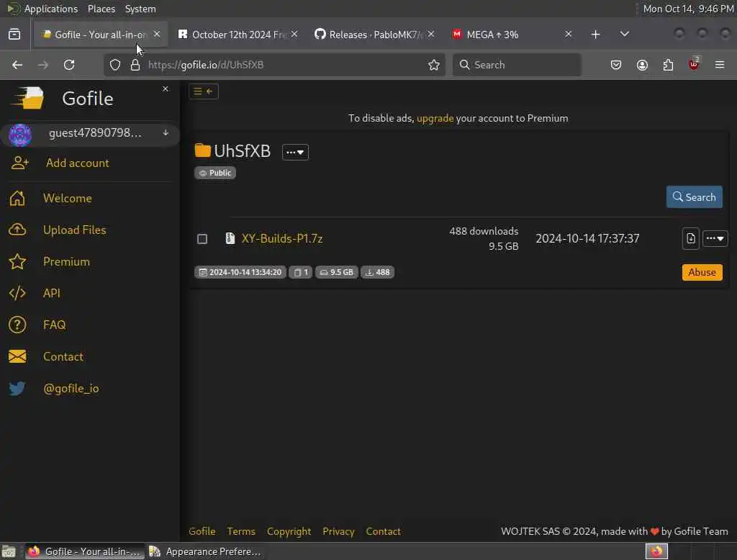
Task: Open FAQ in sidebar
Action: 55,325
